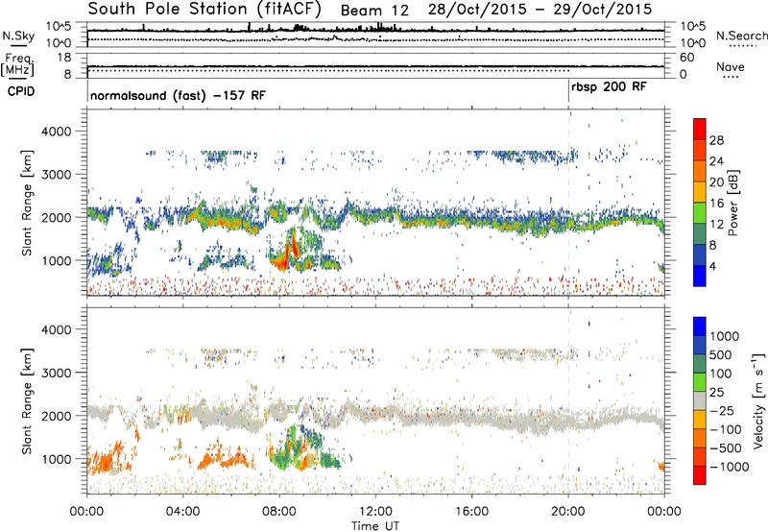Click the 'Power [dB]' color bar label
Viewport: 768px width, 532px height.
click(732, 203)
